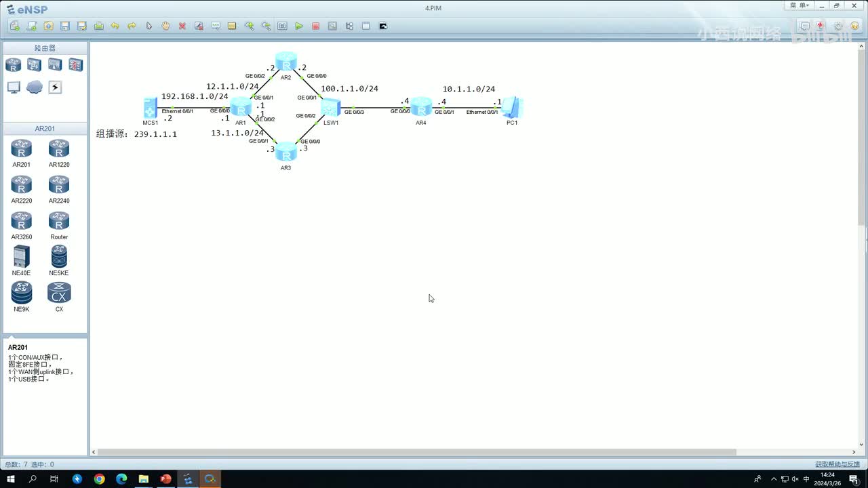Click the Settings gear icon
Viewport: 868px width, 488px height.
tap(838, 26)
